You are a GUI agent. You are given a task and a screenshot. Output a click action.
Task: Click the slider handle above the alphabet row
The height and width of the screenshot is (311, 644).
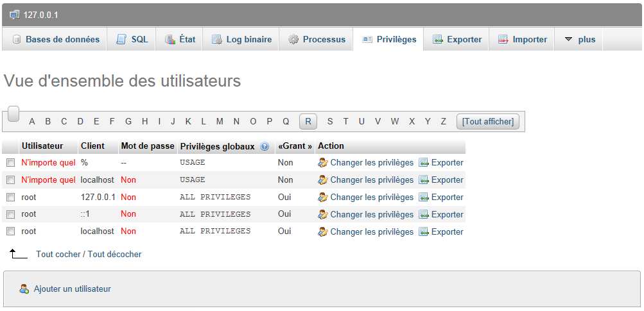(x=13, y=113)
